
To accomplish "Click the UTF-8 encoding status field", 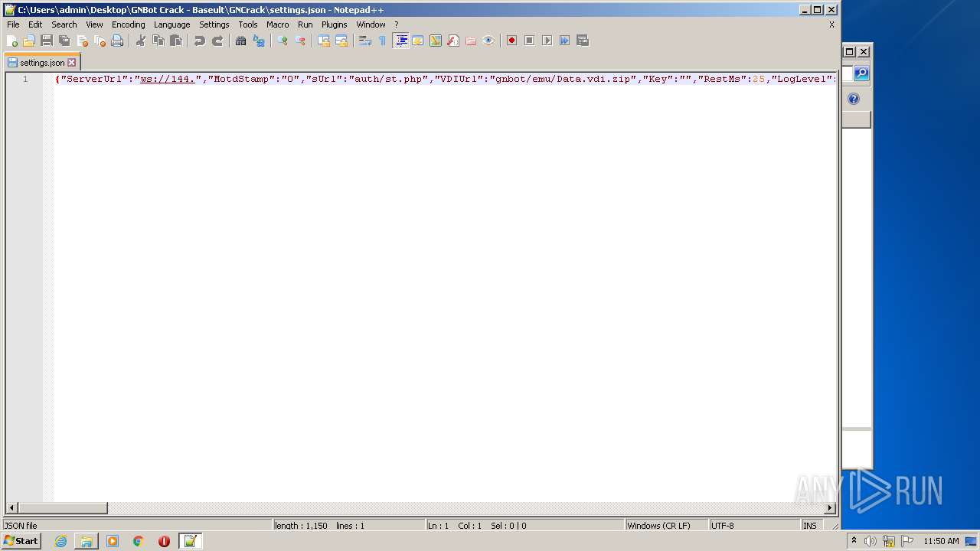I will pyautogui.click(x=754, y=526).
